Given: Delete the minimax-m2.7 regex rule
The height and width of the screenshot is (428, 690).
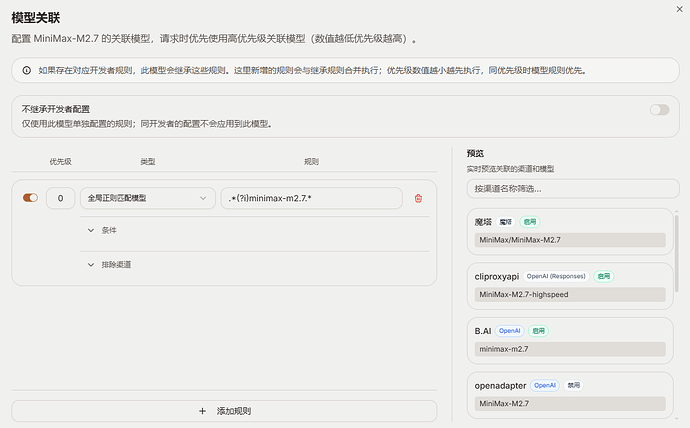Looking at the screenshot, I should [x=418, y=198].
